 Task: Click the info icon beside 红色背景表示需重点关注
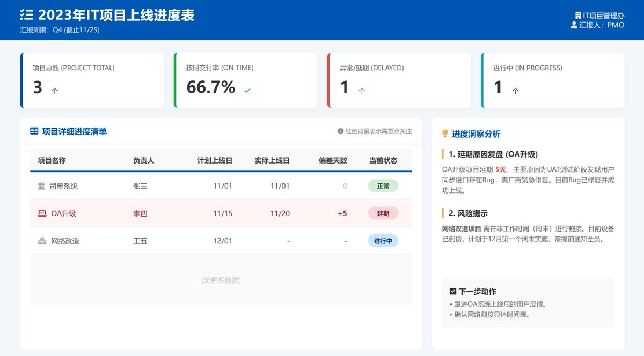pos(340,131)
